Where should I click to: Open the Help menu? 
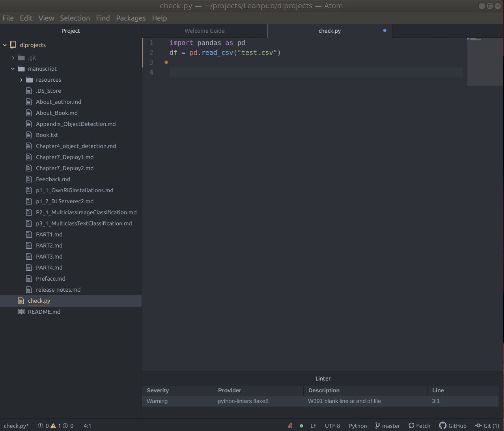(x=159, y=18)
